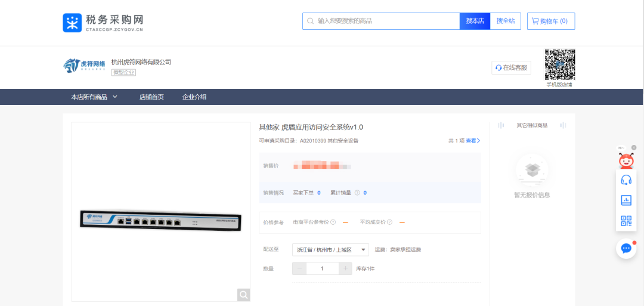The image size is (644, 306).
Task: Click the 其它相似商品 heading
Action: click(532, 125)
